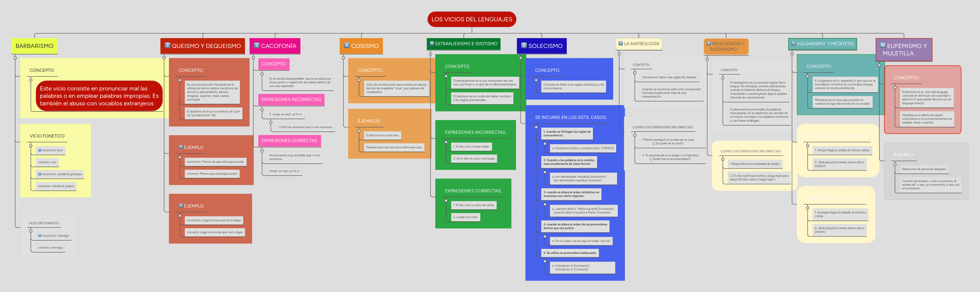Select pink 'EXPRESIONES INCORRECTAS' node under CACOFONÌA
Image resolution: width=980 pixels, height=292 pixels.
(291, 100)
